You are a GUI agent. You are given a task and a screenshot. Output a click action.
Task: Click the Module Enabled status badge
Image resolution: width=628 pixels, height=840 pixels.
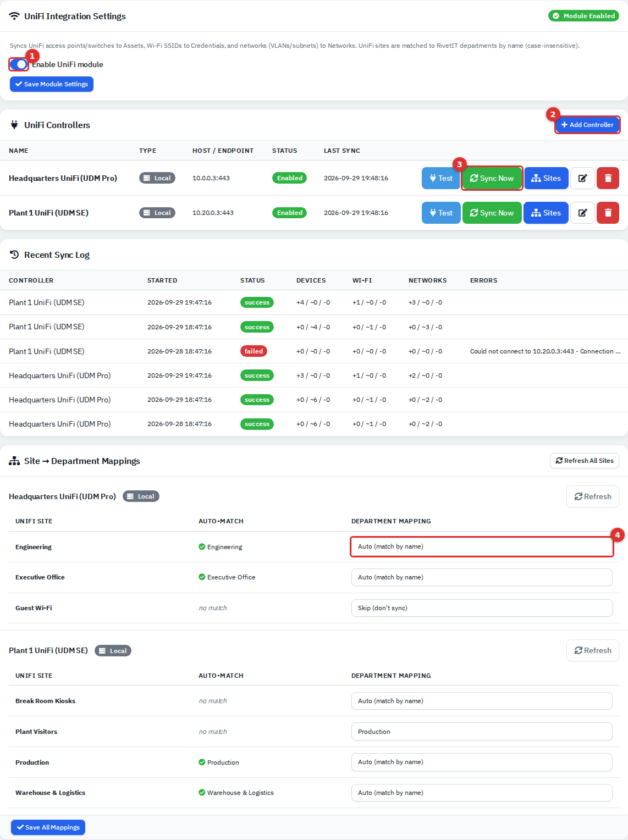[583, 16]
